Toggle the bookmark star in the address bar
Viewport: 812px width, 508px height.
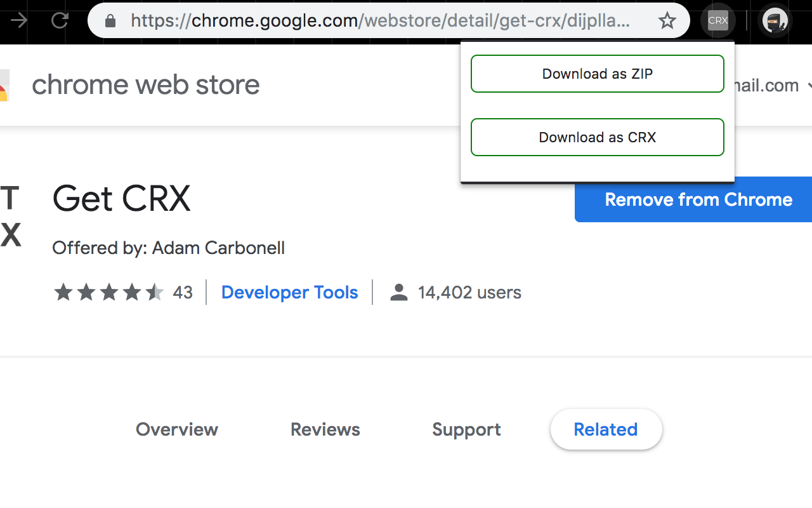coord(667,20)
